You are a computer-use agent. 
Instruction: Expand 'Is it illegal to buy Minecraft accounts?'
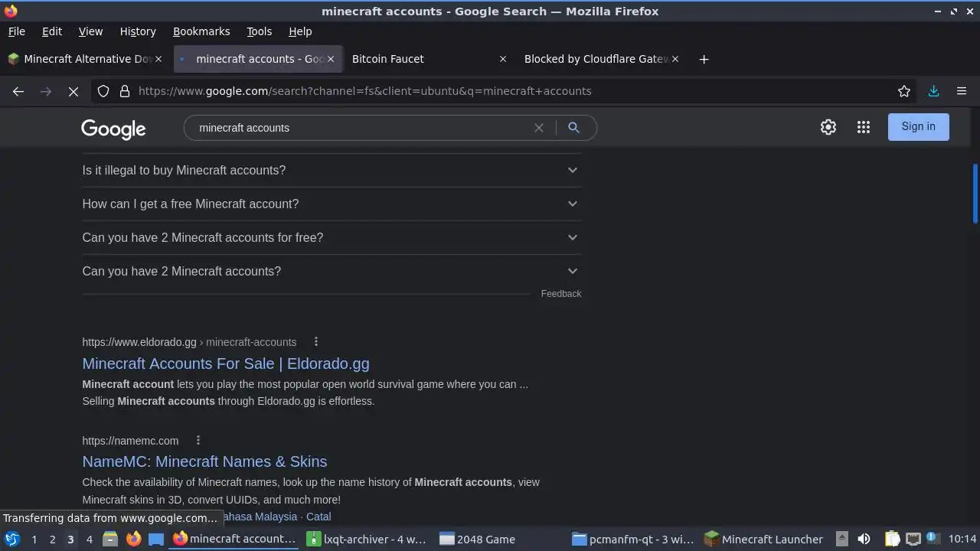point(332,170)
